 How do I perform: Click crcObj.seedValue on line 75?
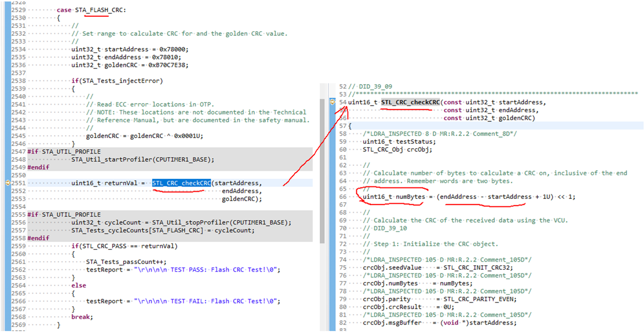click(x=392, y=268)
